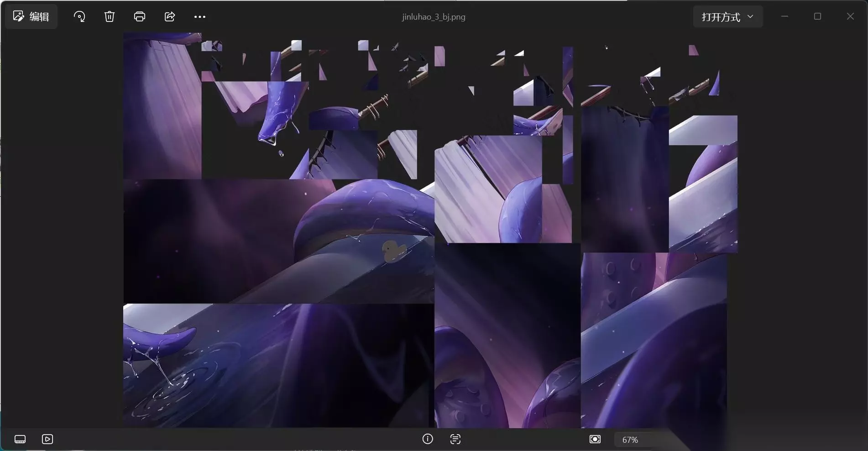Print the picture via the printer icon
The height and width of the screenshot is (451, 868).
pos(140,17)
